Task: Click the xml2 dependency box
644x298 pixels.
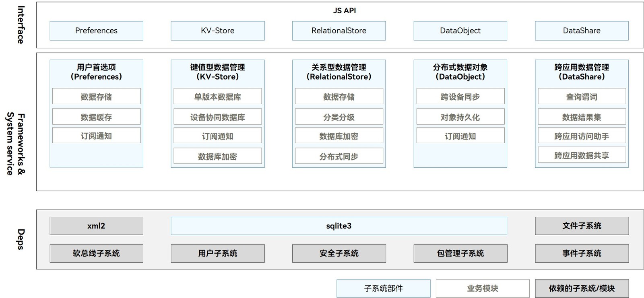Action: tap(96, 226)
